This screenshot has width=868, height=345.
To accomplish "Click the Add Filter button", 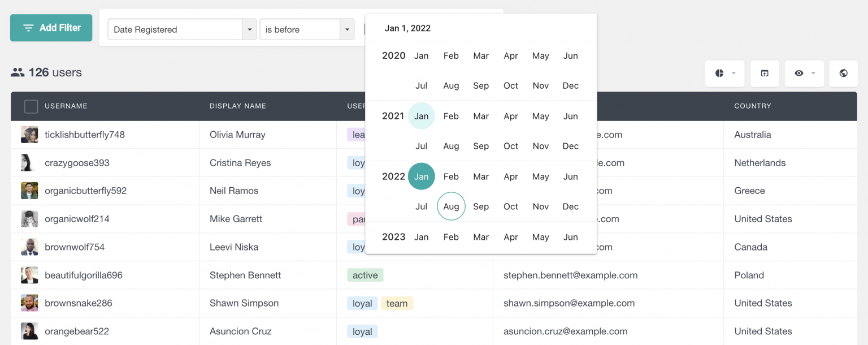I will tap(51, 27).
